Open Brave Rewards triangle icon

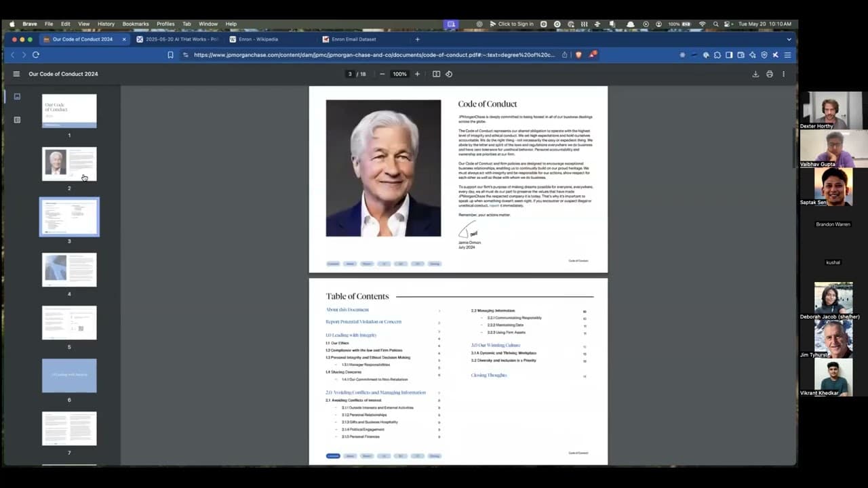point(593,55)
